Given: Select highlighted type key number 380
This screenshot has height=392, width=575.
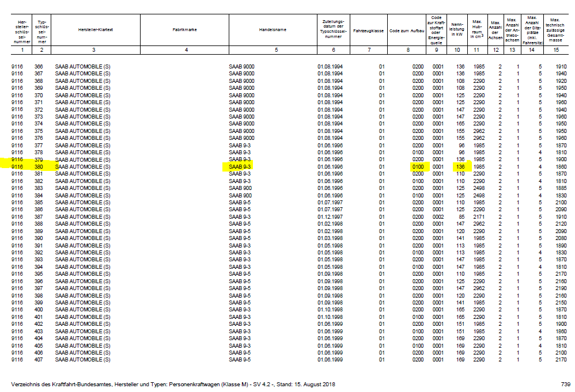Looking at the screenshot, I should pyautogui.click(x=39, y=167).
